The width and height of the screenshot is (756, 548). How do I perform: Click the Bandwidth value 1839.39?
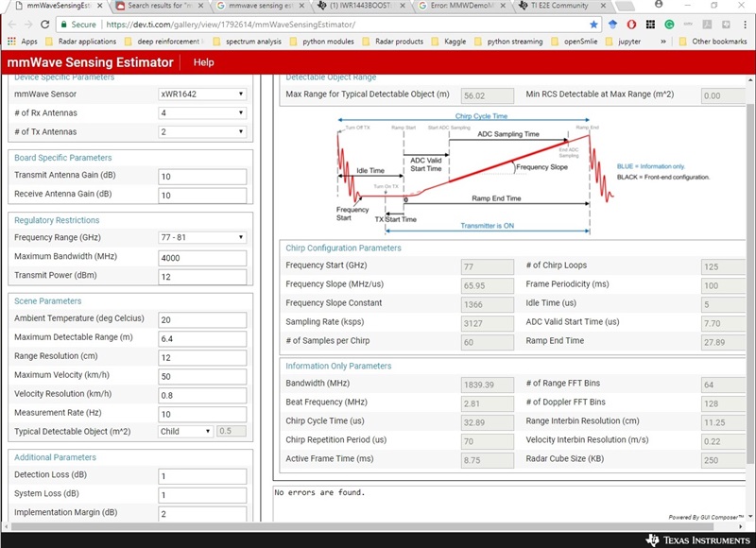point(488,385)
